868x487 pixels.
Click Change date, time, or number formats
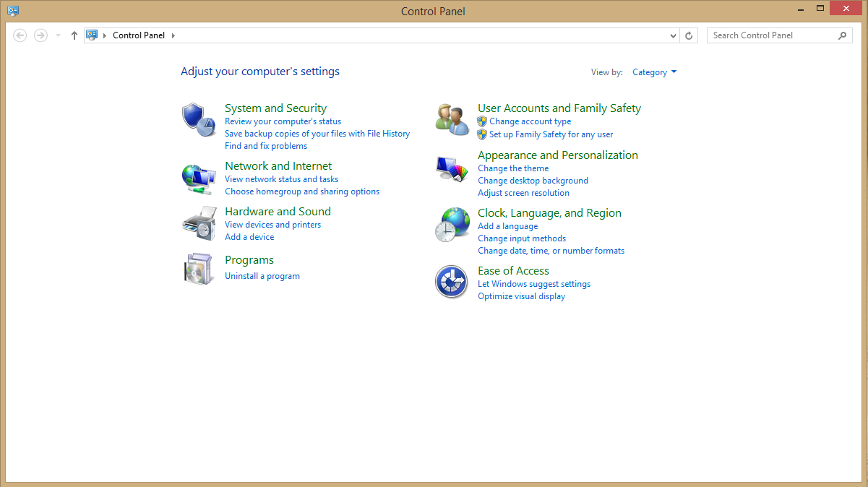[551, 251]
